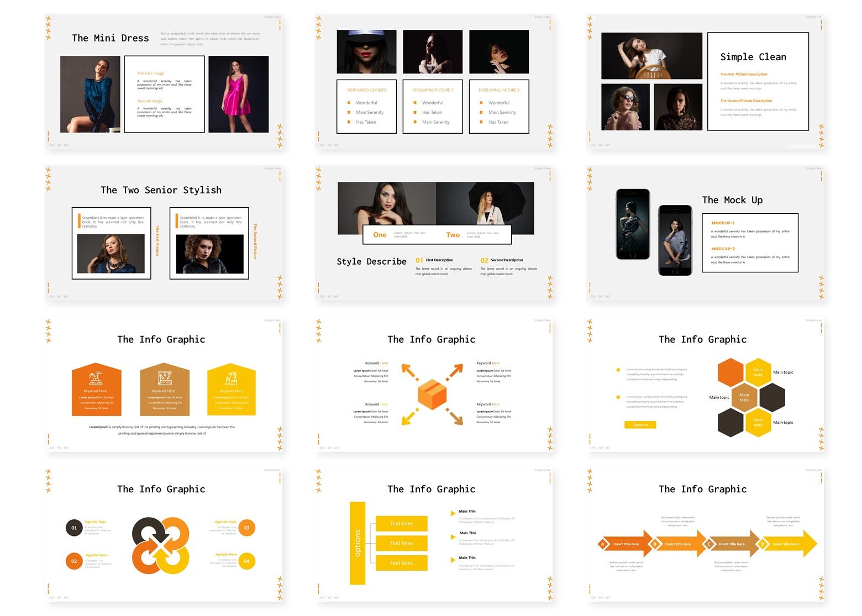The width and height of the screenshot is (862, 616).
Task: Select the woman in pink dress photo
Action: coord(238,94)
